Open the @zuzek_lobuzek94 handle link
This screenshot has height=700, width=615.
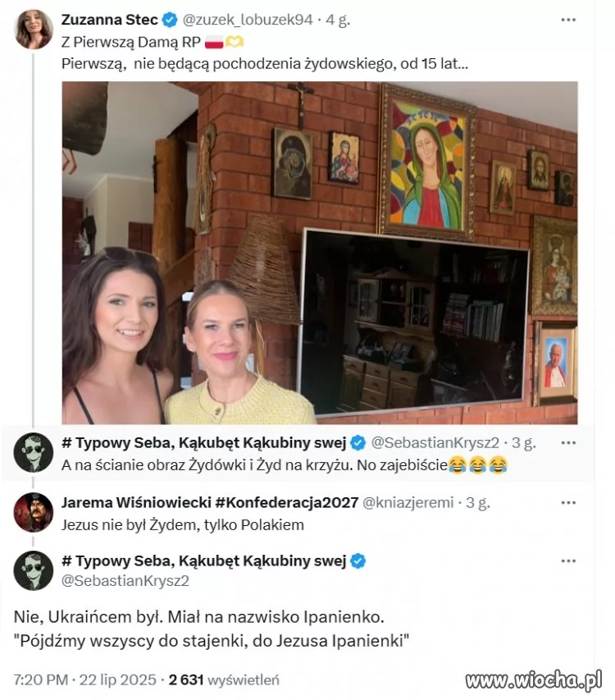[x=248, y=20]
